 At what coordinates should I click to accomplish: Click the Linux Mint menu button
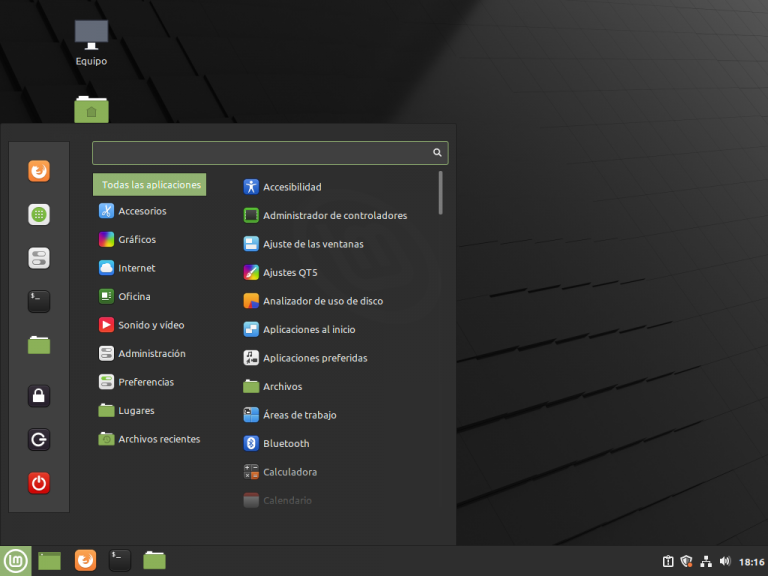tap(16, 561)
